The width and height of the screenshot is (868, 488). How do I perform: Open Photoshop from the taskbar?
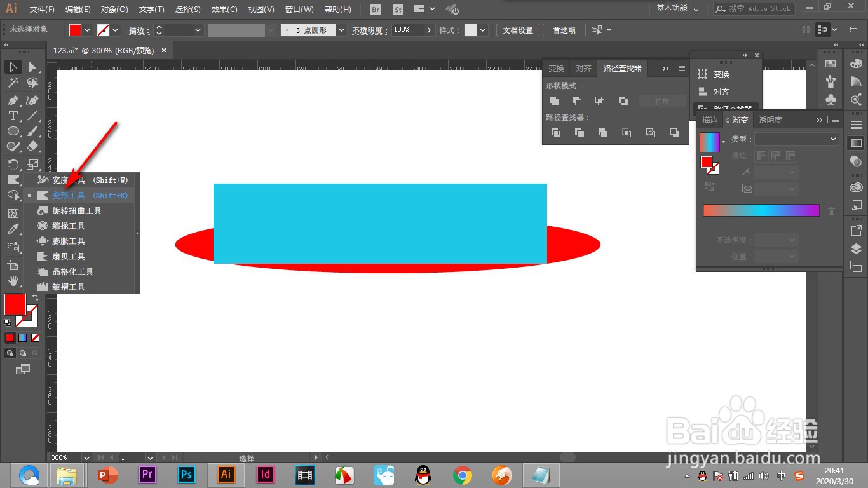click(186, 474)
